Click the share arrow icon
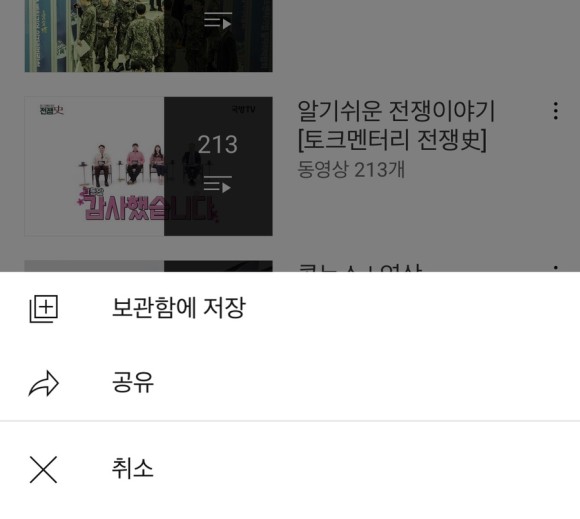The height and width of the screenshot is (519, 580). point(44,383)
